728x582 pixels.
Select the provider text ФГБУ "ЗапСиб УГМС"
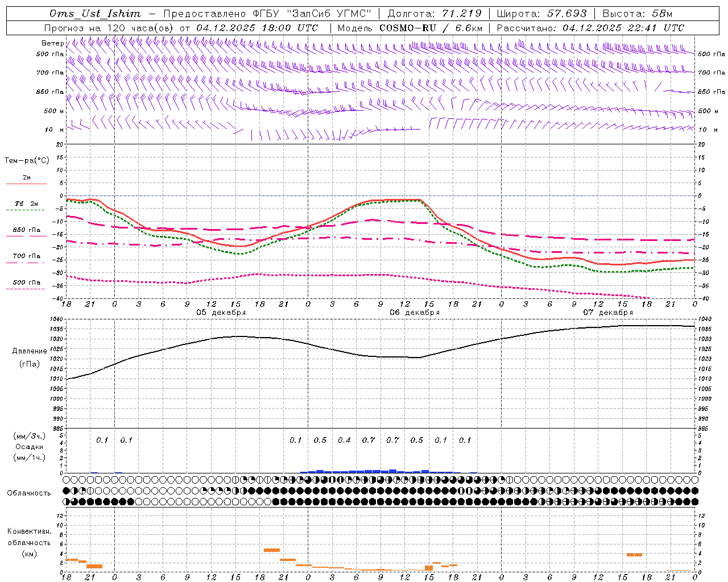click(312, 14)
